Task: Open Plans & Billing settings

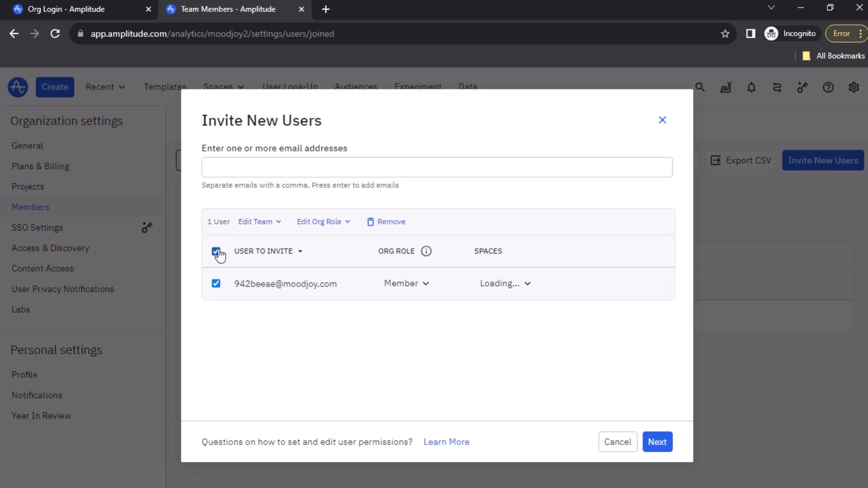Action: point(40,166)
